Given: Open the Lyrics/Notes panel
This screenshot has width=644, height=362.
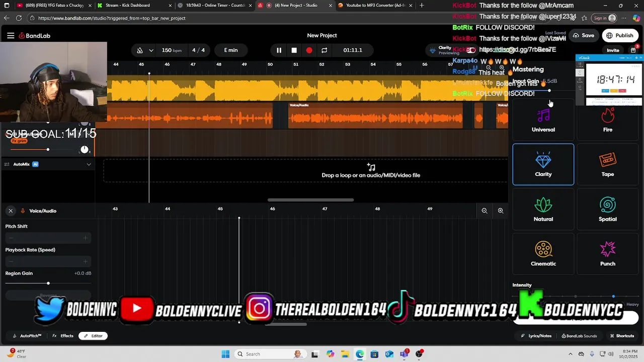Looking at the screenshot, I should 536,336.
